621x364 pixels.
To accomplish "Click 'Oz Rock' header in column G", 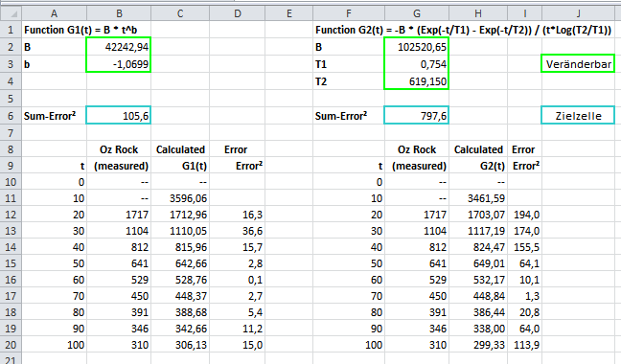I will 417,149.
